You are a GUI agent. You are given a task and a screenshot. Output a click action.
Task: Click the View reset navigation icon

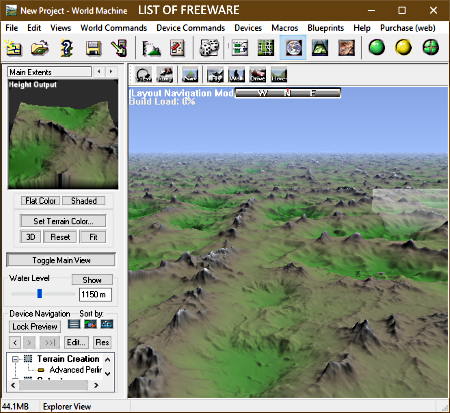pos(144,75)
